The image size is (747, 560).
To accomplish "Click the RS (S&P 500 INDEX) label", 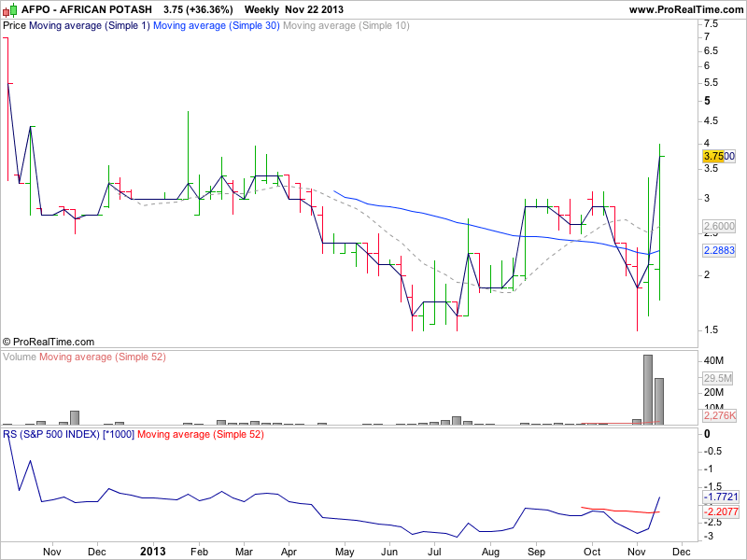I will (51, 434).
